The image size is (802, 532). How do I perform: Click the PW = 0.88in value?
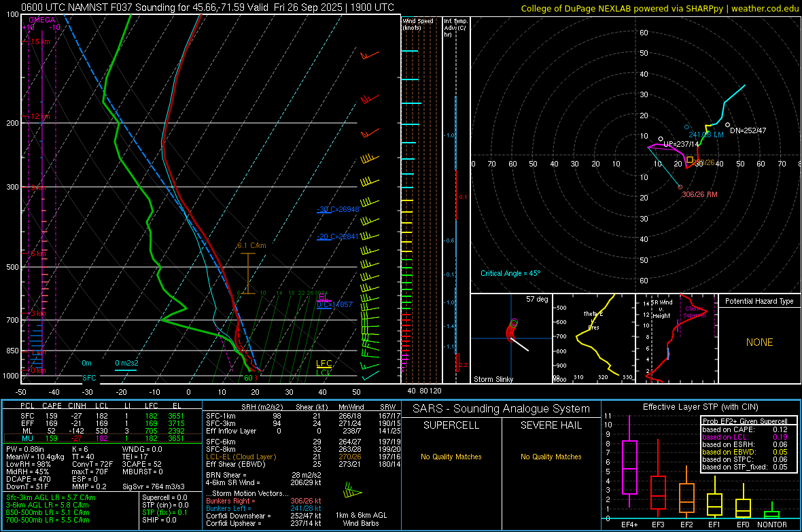pyautogui.click(x=25, y=449)
